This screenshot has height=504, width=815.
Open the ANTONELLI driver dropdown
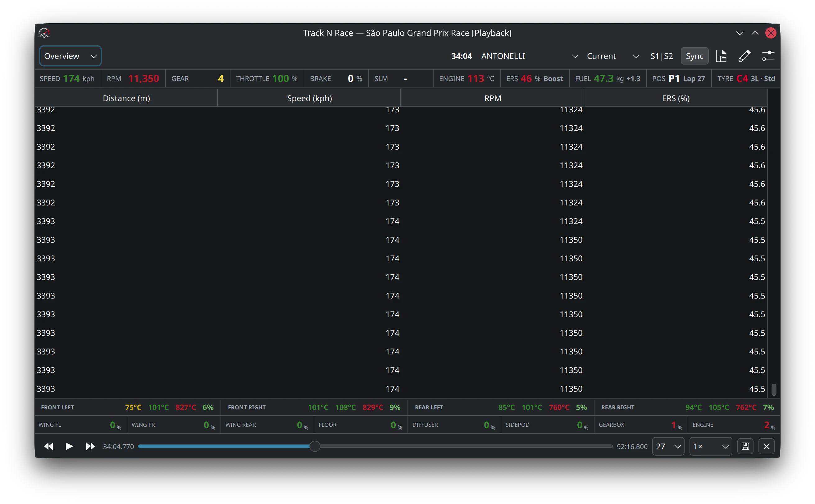(x=529, y=56)
